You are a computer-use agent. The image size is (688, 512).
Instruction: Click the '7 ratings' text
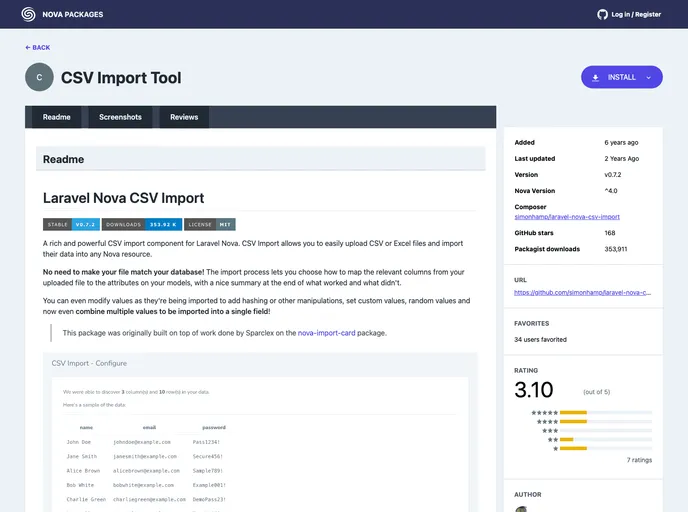coord(639,460)
